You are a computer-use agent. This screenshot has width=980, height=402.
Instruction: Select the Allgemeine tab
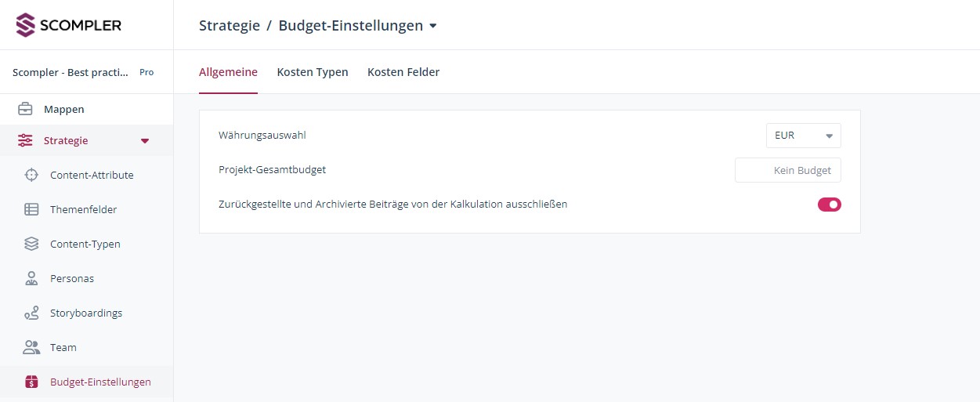[228, 72]
